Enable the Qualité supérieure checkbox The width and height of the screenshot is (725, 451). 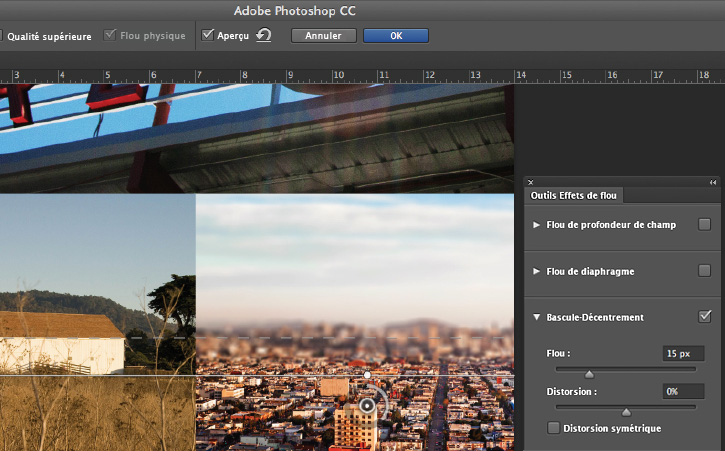point(2,36)
